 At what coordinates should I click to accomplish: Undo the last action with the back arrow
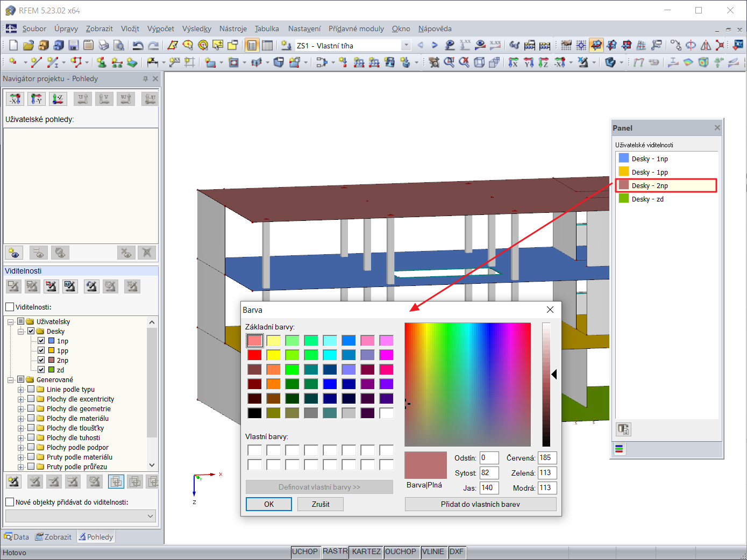138,45
